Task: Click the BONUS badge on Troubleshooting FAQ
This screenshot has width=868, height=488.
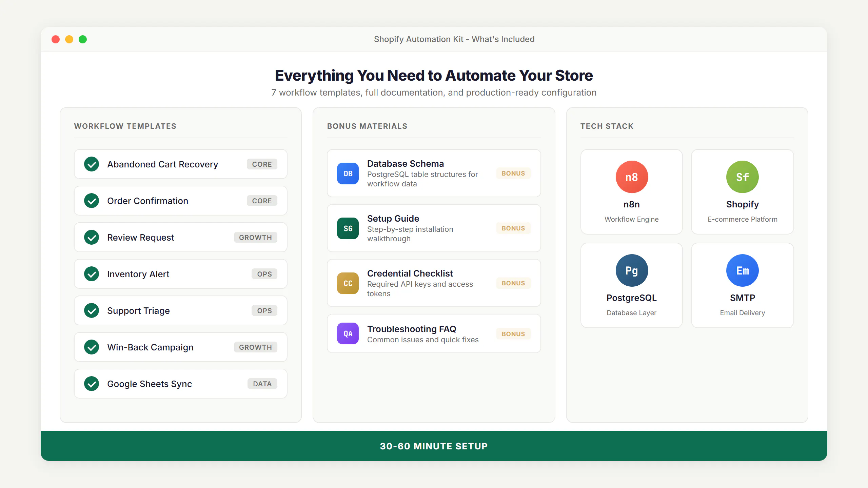Action: (x=513, y=334)
